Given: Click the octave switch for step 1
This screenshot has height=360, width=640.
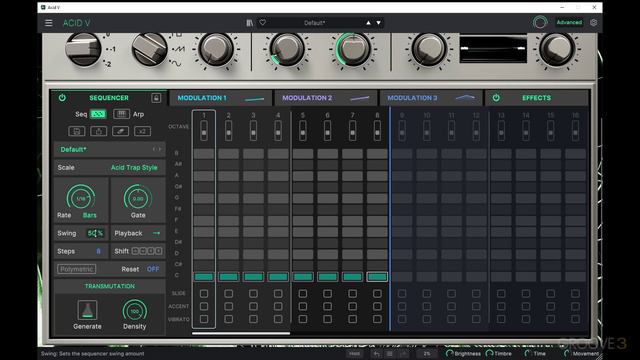Looking at the screenshot, I should pos(204,131).
